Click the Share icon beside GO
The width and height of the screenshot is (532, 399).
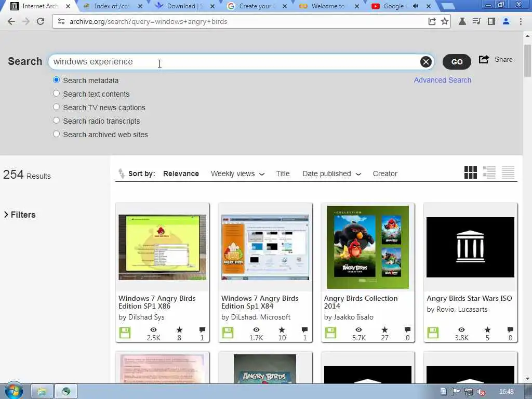click(484, 60)
